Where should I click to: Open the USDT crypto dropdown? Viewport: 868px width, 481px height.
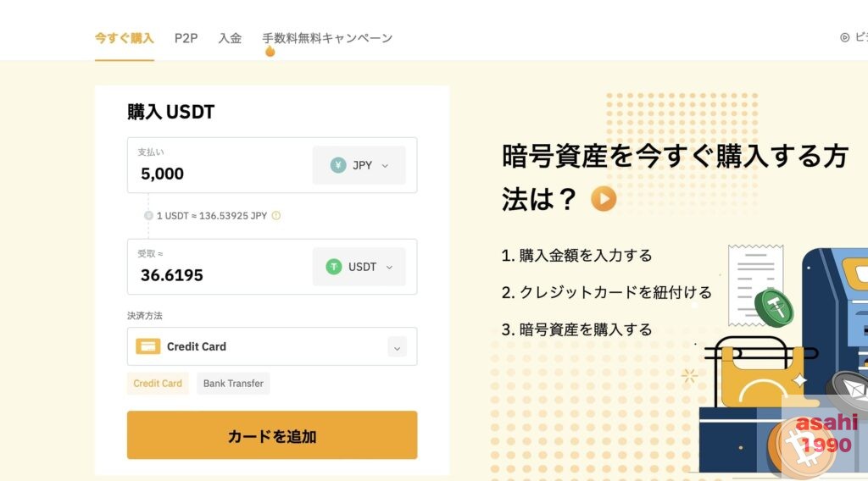point(359,267)
